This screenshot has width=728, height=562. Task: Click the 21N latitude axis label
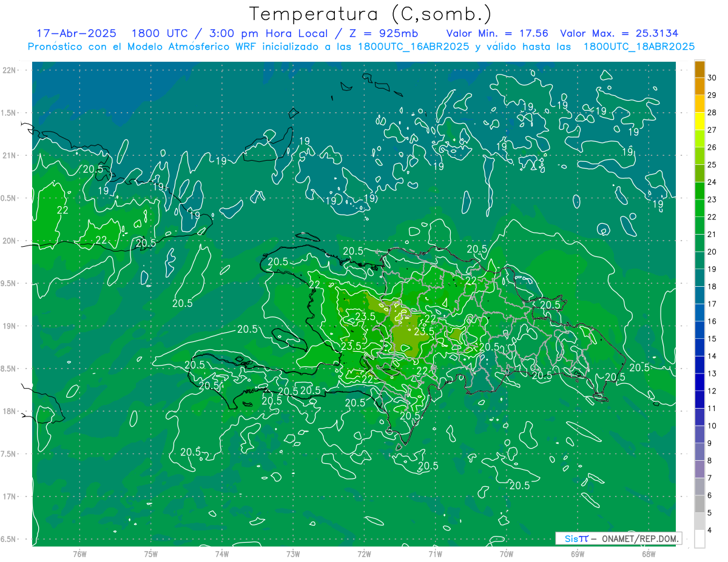tap(10, 155)
